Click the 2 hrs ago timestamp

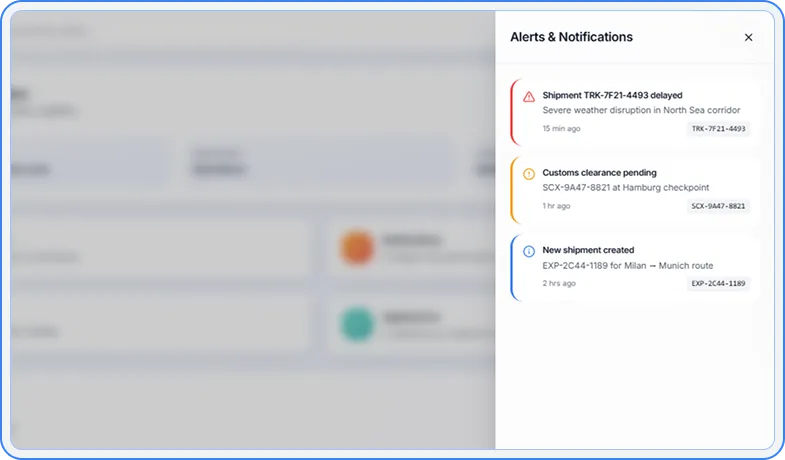click(x=559, y=283)
